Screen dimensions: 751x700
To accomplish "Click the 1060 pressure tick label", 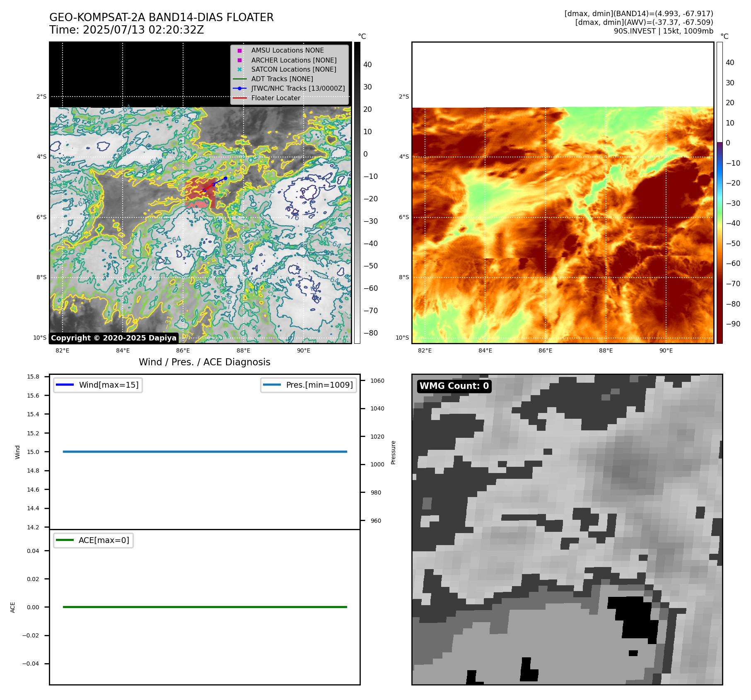I will (377, 381).
